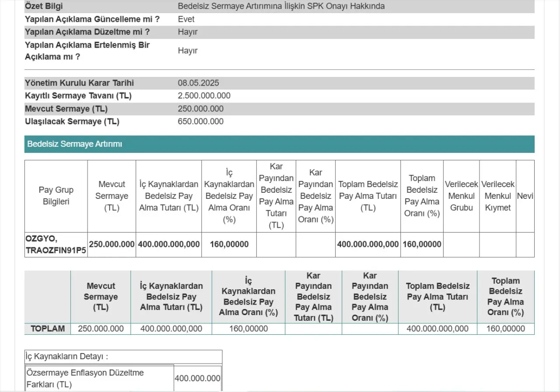Click the Özsermaye Enflasyon Düzeltme Farkları label
560x392 pixels.
tap(85, 378)
